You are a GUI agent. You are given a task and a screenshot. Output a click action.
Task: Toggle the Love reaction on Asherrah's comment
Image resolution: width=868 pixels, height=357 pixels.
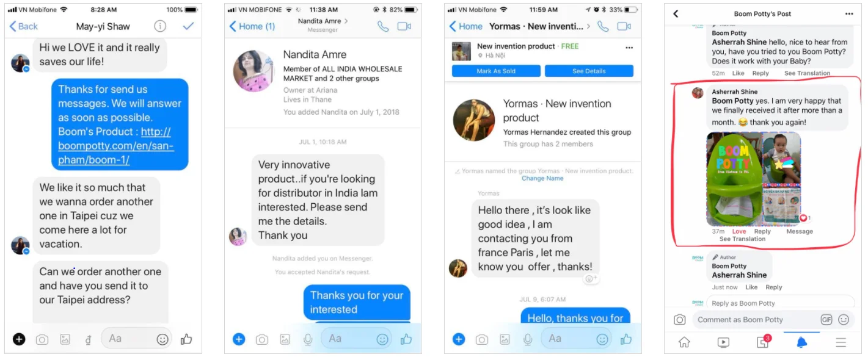739,231
